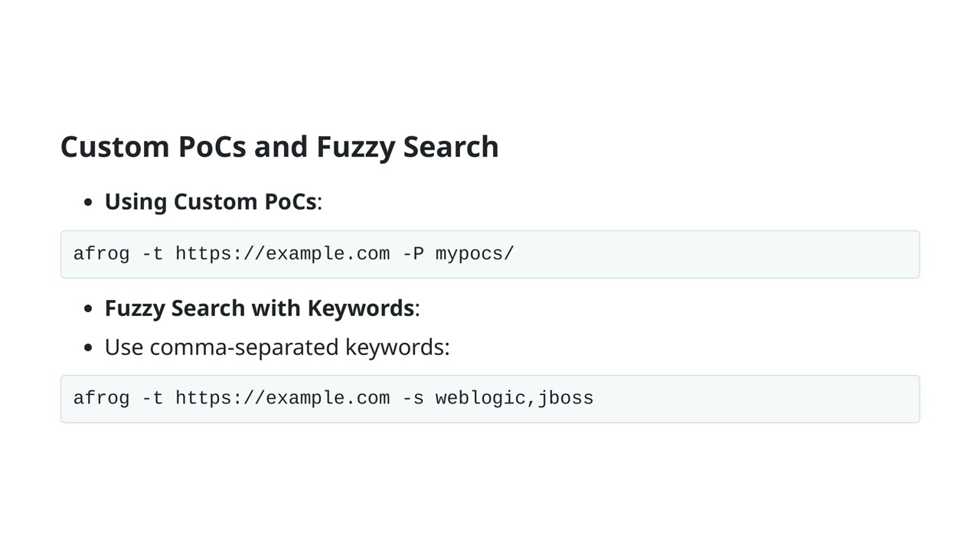
Task: Click https://example.com URL in the first command
Action: tap(283, 254)
